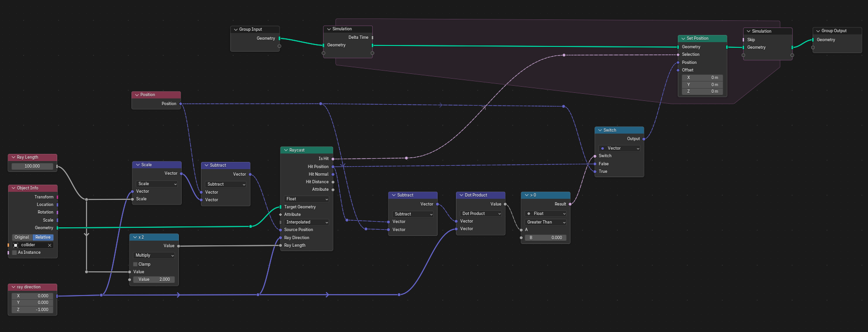Click the True input label in Switch

[x=603, y=171]
